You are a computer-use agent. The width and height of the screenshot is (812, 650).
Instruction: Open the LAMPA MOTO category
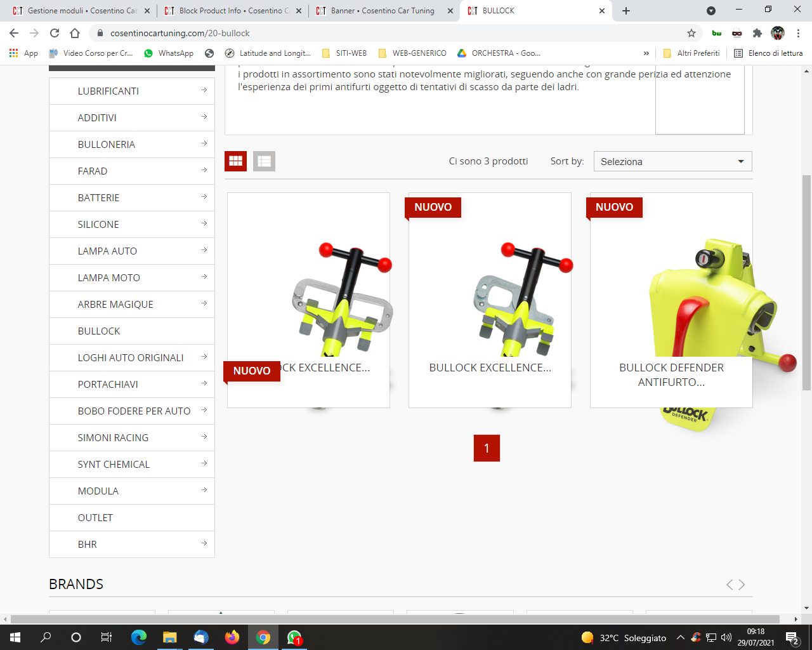(109, 278)
